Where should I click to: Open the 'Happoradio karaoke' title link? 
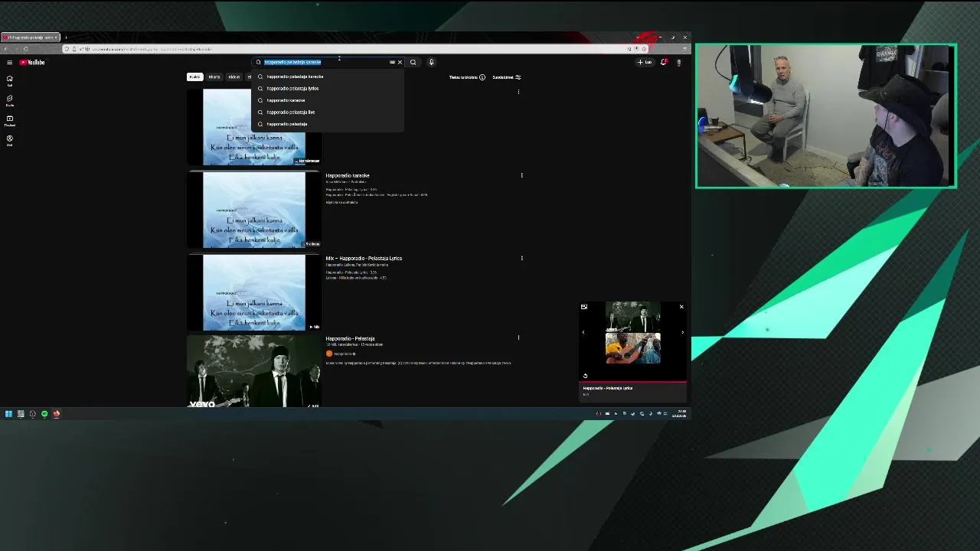(x=348, y=175)
